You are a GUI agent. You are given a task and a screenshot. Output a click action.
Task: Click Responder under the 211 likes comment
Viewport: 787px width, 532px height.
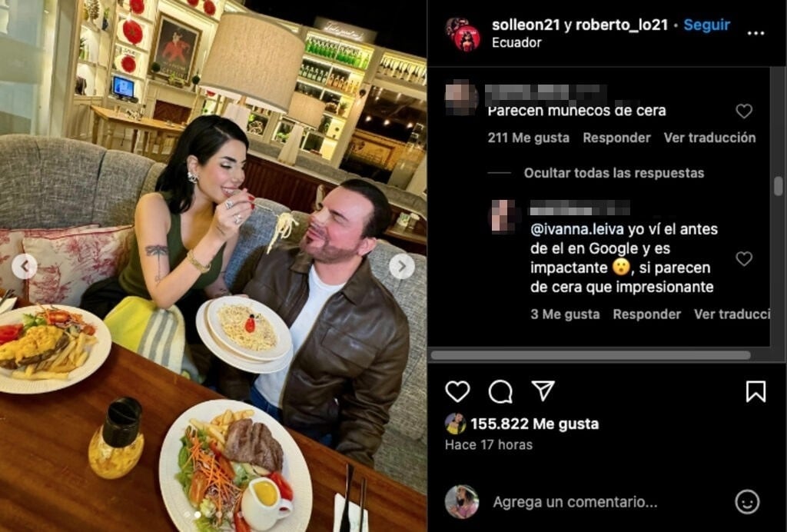coord(616,138)
